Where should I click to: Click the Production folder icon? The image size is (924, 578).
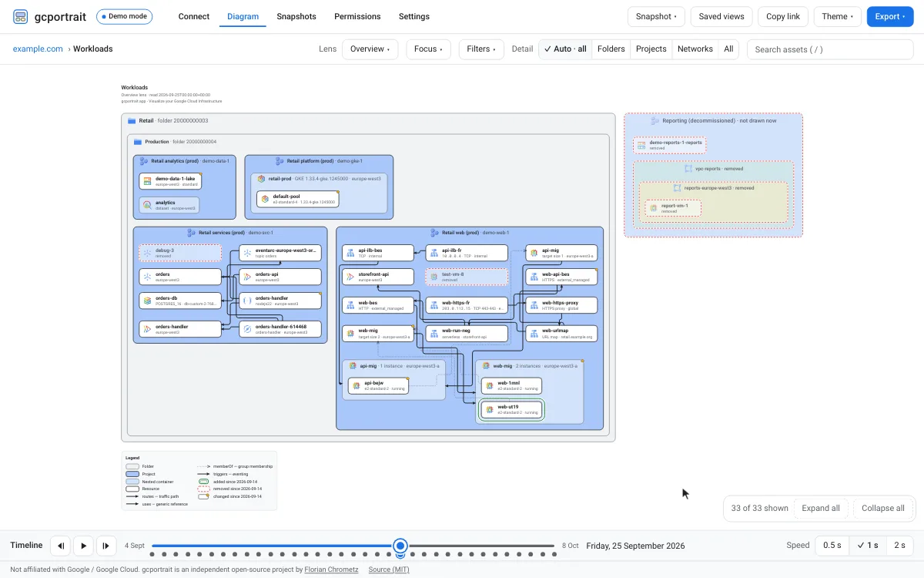(x=138, y=142)
